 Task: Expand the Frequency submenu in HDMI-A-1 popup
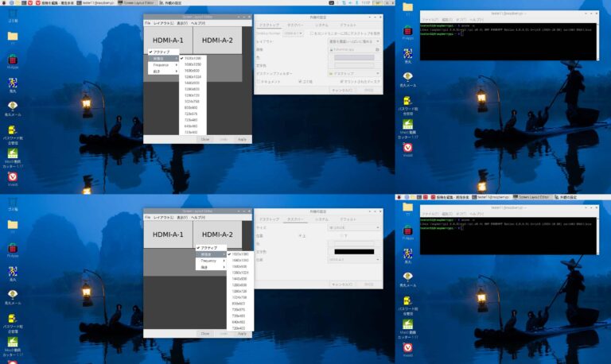coord(163,64)
